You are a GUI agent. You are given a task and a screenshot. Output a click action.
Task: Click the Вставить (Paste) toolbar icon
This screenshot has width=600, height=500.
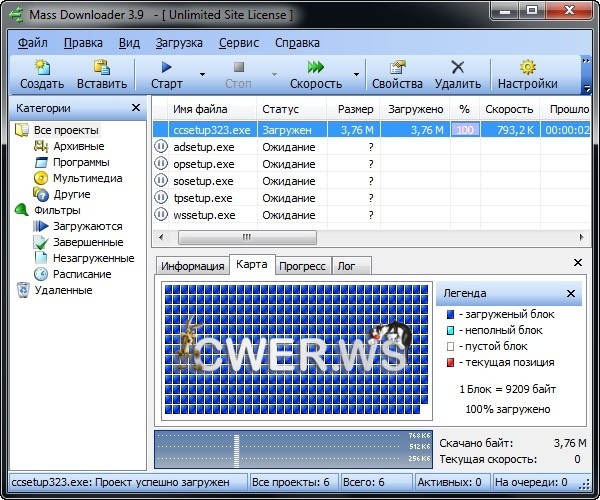(x=101, y=68)
